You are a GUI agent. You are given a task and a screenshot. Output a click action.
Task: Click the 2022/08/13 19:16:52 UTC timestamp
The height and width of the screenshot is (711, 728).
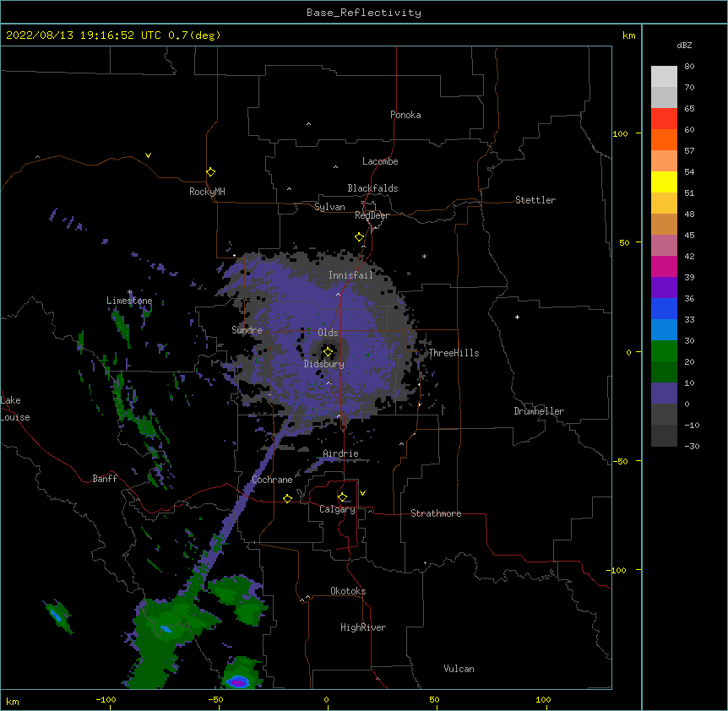84,35
